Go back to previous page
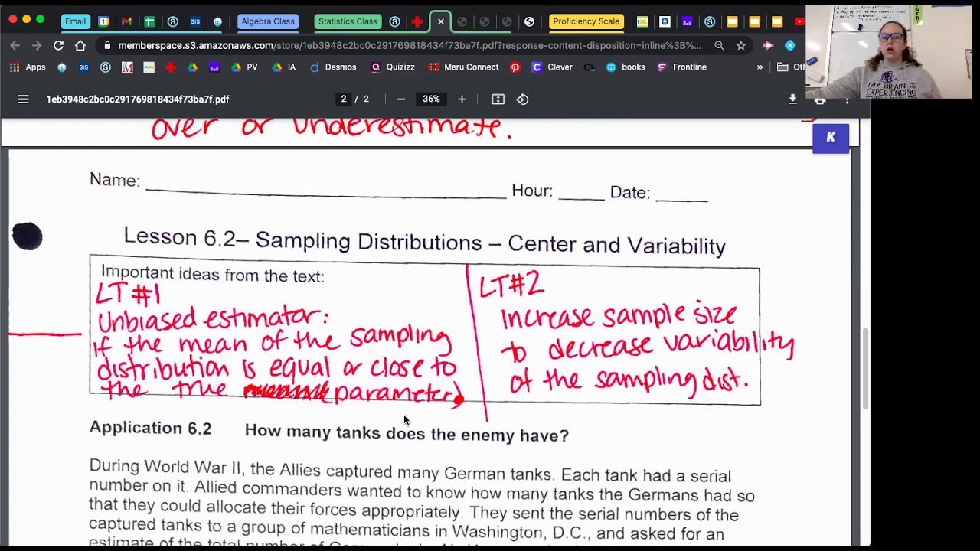Image resolution: width=980 pixels, height=551 pixels. 15,45
